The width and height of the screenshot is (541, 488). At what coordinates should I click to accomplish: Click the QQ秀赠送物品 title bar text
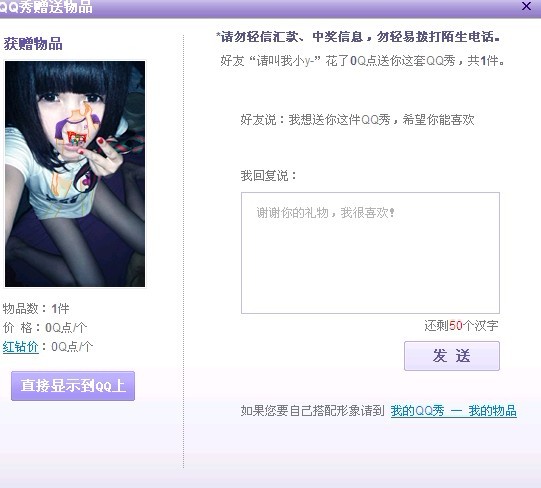46,7
